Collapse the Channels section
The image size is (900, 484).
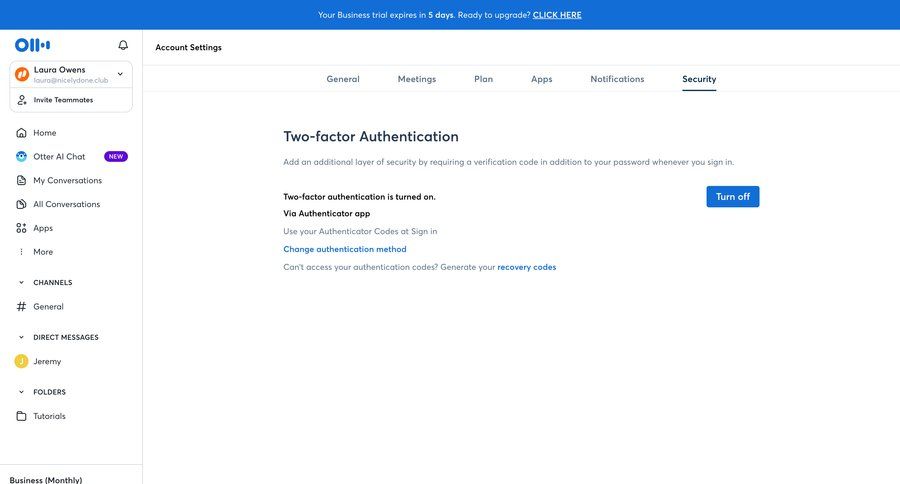tap(21, 283)
